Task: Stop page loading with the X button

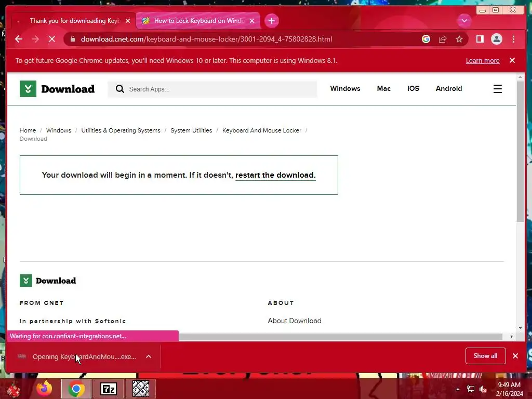Action: (x=52, y=39)
